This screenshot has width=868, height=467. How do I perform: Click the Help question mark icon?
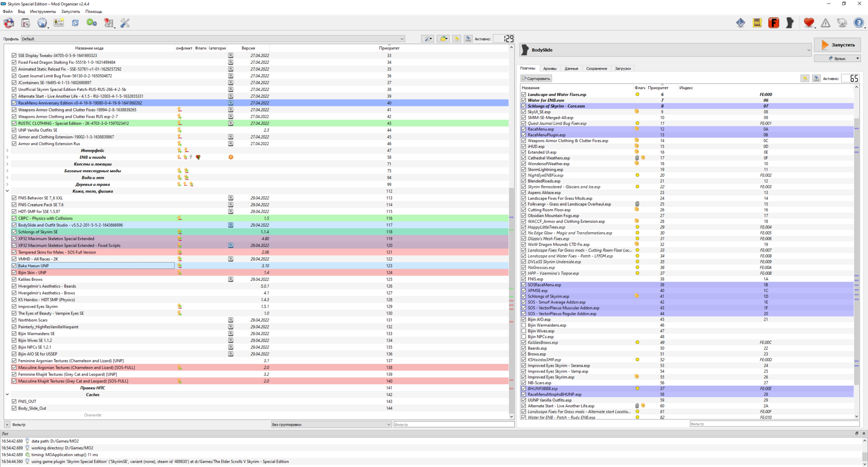[859, 23]
